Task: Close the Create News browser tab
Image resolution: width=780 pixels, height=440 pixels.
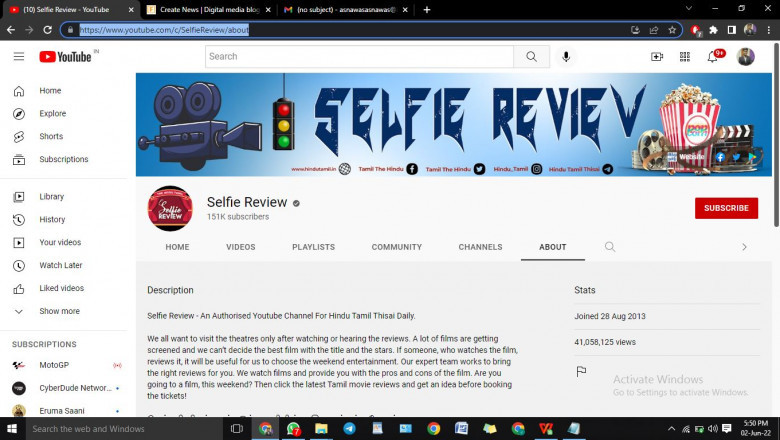Action: (268, 9)
